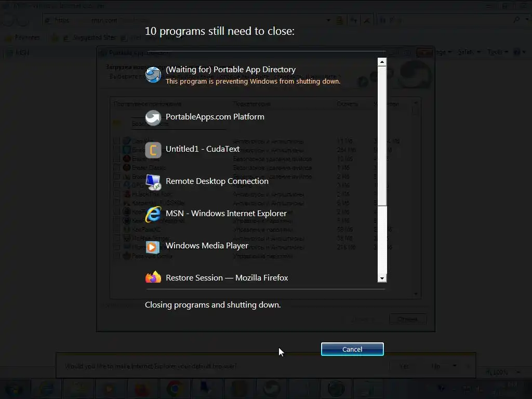532x399 pixels.
Task: Click the PortableApps.com Platform icon
Action: coord(153,118)
